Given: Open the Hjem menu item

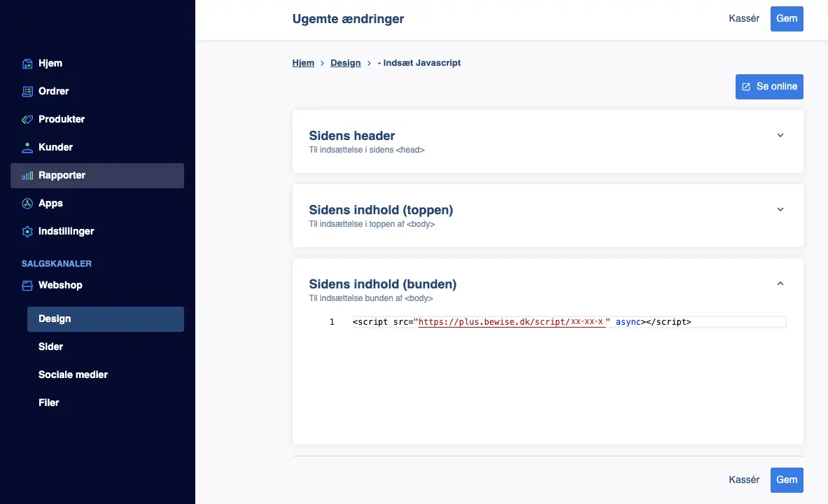Looking at the screenshot, I should coord(97,64).
